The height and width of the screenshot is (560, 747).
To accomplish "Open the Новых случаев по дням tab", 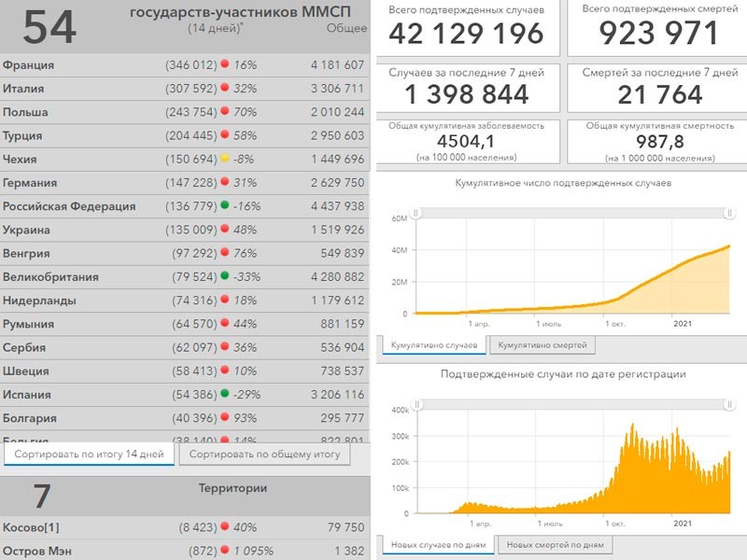I will tap(437, 545).
